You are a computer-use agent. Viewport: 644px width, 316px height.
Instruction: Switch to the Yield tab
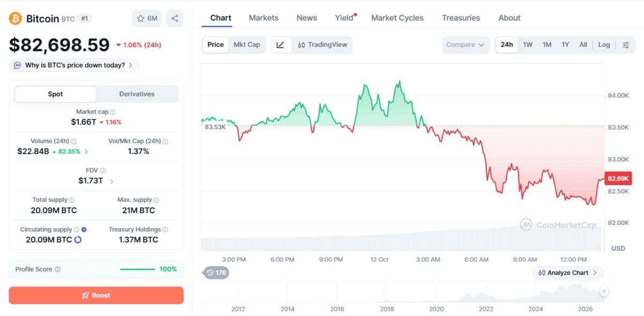[x=345, y=18]
